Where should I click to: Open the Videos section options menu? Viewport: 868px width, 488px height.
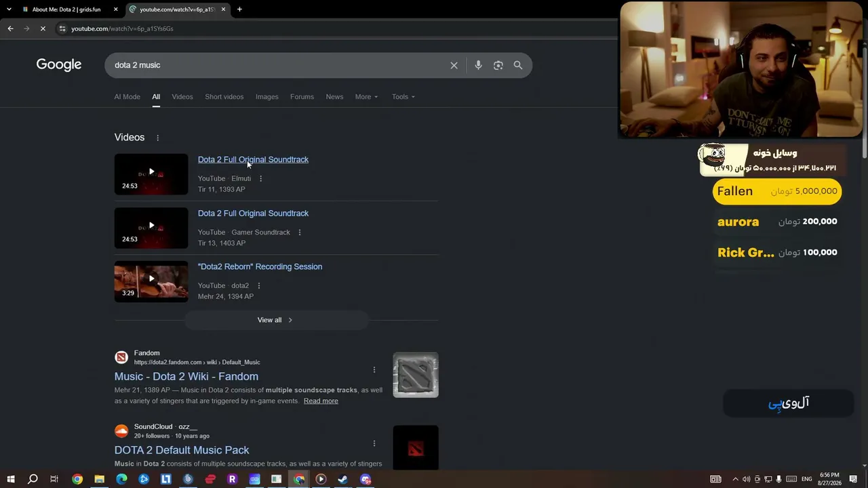point(158,138)
